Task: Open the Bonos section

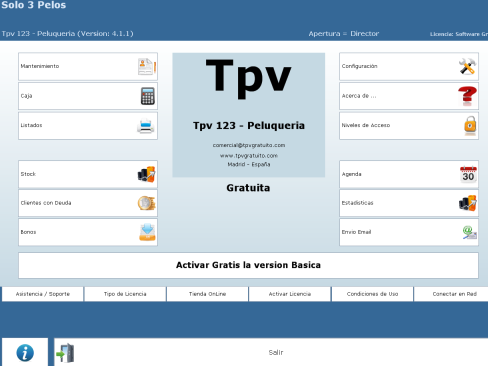Action: pyautogui.click(x=88, y=232)
